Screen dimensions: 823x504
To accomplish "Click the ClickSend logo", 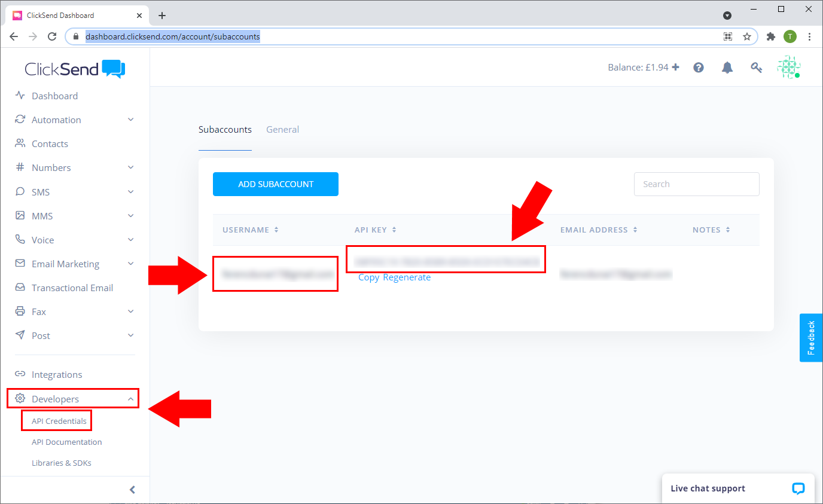I will (x=75, y=69).
